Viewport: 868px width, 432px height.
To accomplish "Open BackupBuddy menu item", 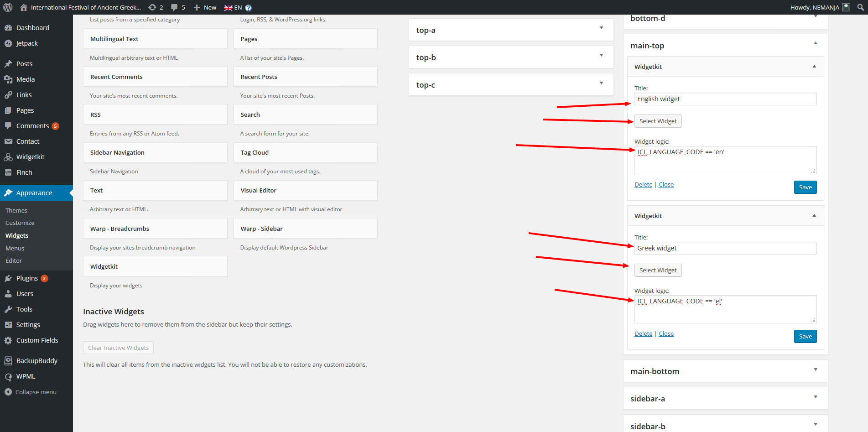I will tap(36, 361).
